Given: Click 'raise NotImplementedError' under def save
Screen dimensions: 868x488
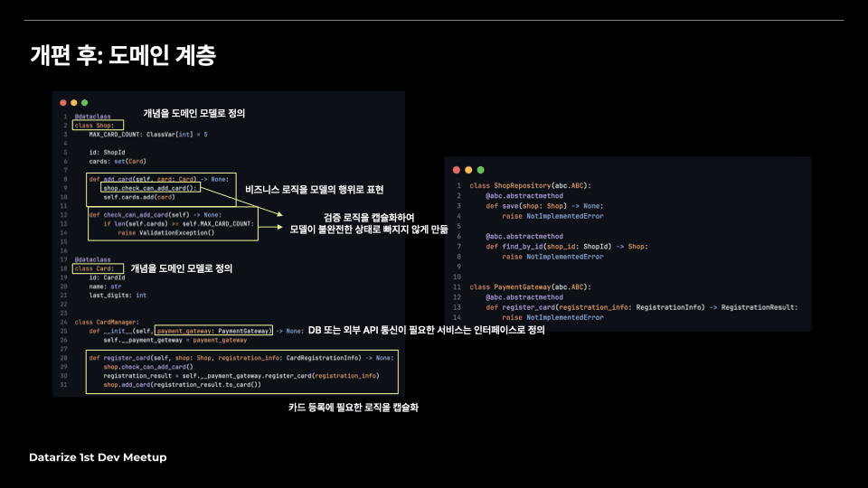Looking at the screenshot, I should (x=552, y=216).
